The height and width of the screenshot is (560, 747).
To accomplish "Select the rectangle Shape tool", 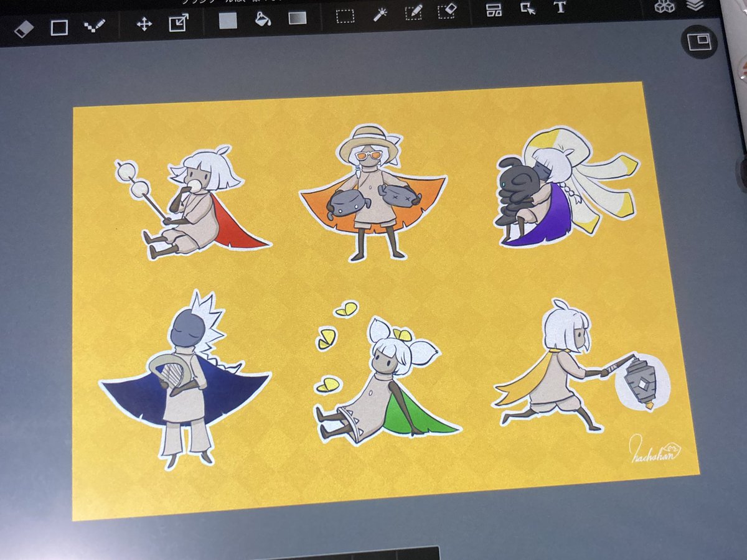I will (59, 27).
